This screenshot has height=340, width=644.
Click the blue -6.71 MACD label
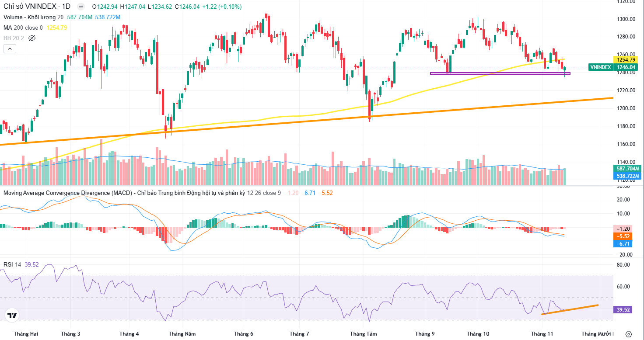point(623,243)
